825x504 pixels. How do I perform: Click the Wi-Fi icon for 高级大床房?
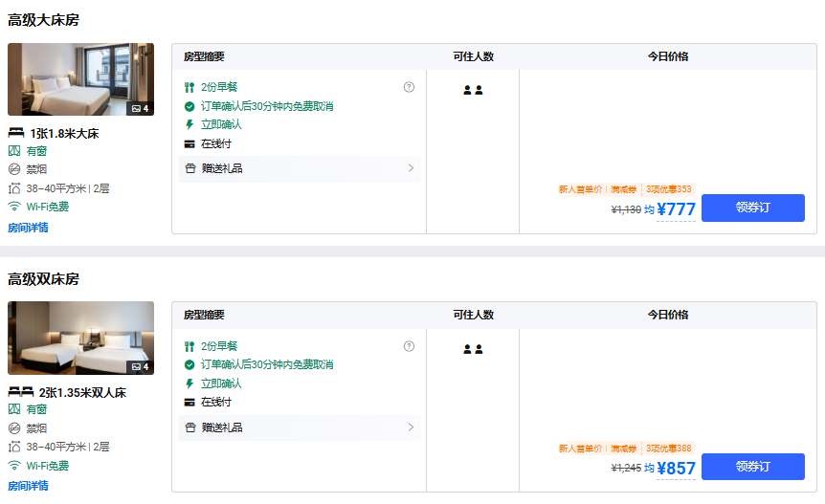(14, 207)
